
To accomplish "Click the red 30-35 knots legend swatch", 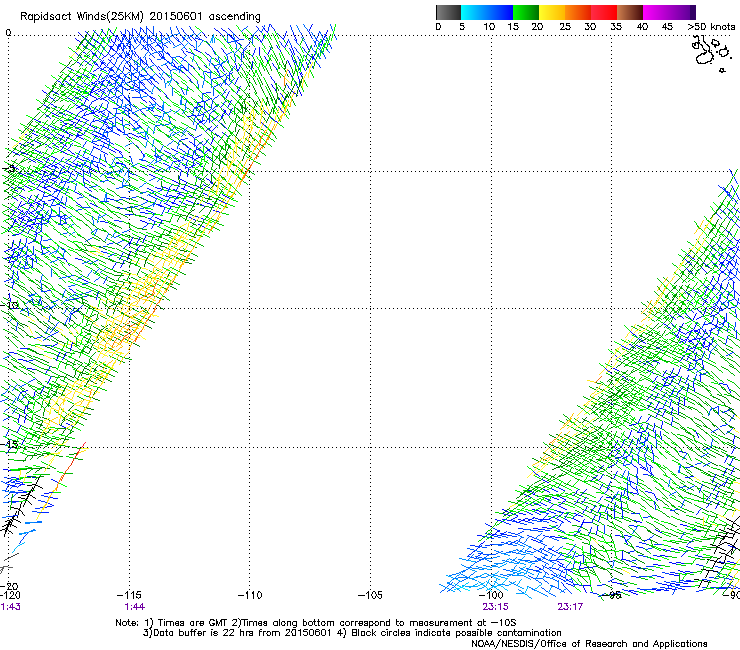I will pyautogui.click(x=604, y=12).
